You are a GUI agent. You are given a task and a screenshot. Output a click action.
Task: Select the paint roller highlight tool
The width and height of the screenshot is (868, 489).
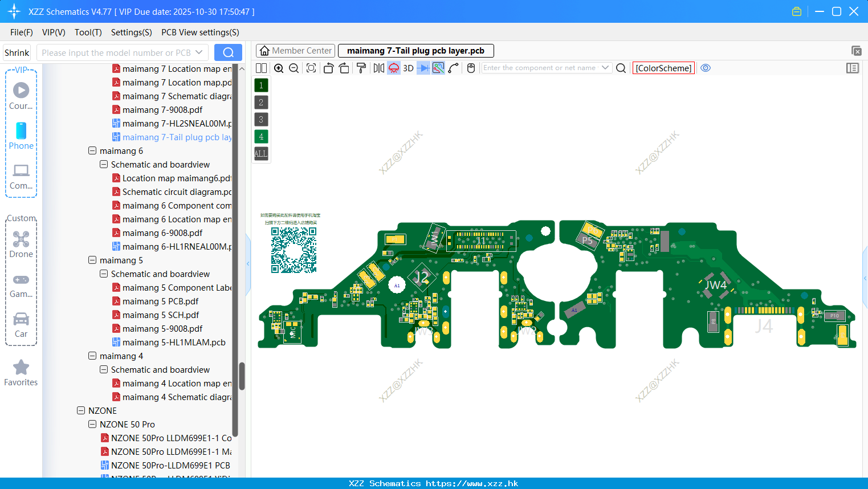pyautogui.click(x=361, y=68)
